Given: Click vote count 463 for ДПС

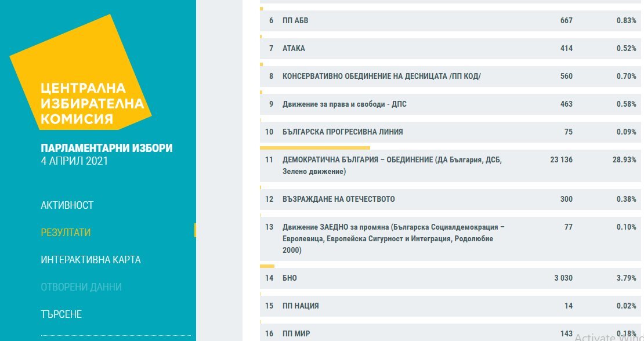Looking at the screenshot, I should (566, 104).
